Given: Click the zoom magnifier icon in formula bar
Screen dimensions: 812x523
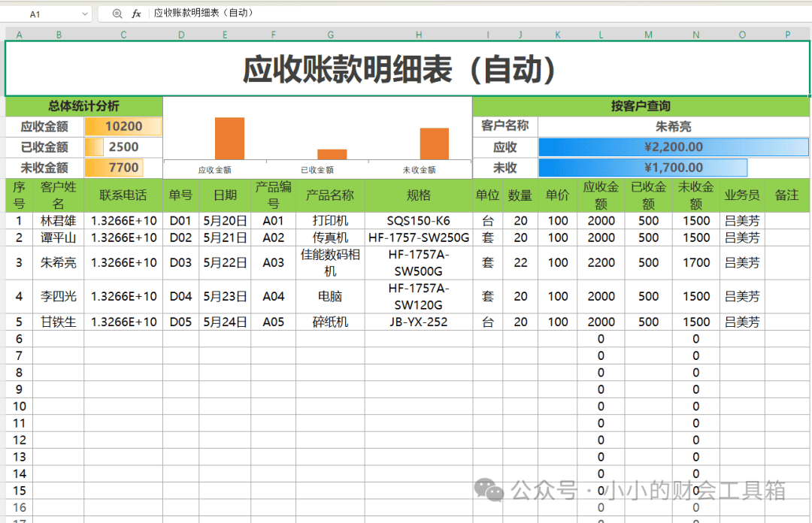Looking at the screenshot, I should click(x=117, y=14).
